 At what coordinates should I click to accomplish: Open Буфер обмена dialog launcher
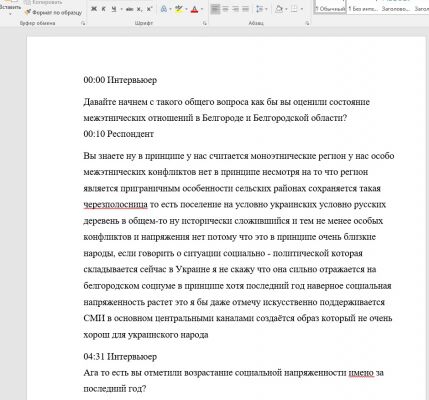(83, 23)
